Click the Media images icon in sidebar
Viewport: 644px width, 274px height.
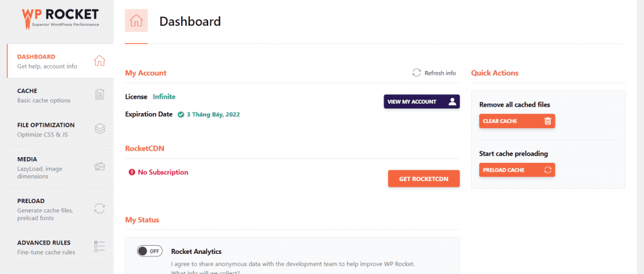point(99,167)
